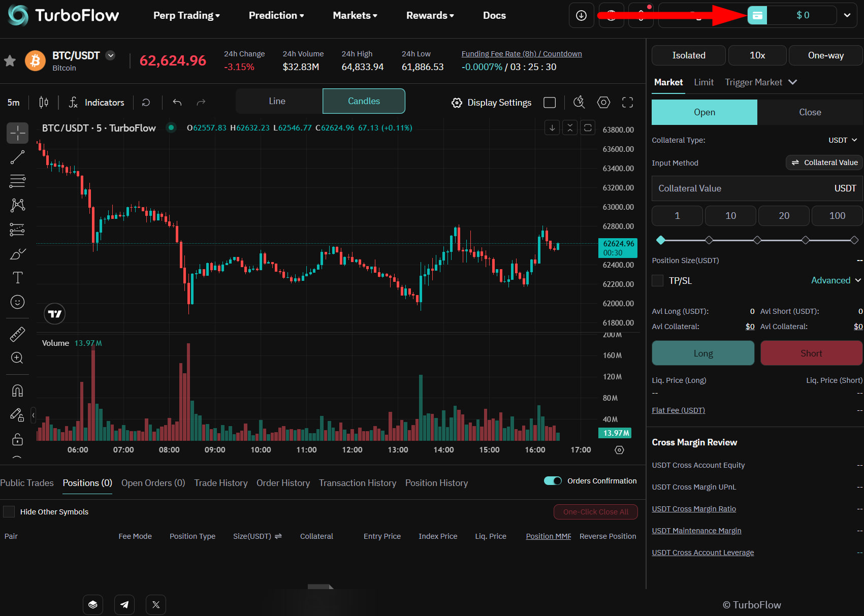Enable the TP/SL checkbox
The width and height of the screenshot is (864, 616).
[658, 280]
